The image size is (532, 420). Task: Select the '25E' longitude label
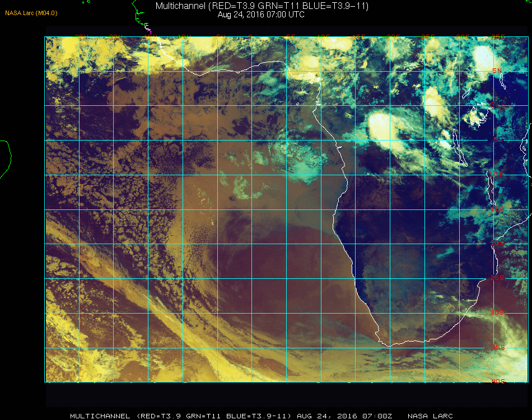(x=428, y=37)
